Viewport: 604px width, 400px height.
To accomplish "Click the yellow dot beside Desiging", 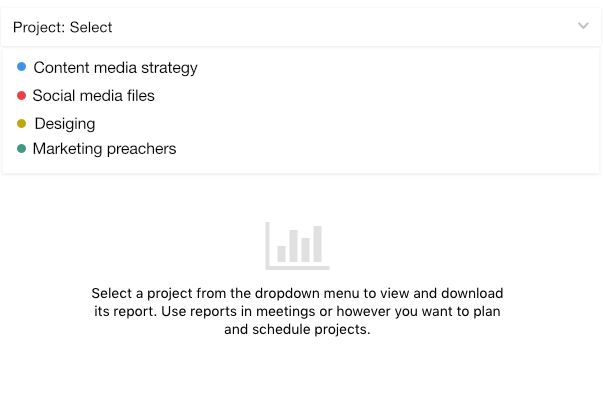I will click(x=22, y=124).
